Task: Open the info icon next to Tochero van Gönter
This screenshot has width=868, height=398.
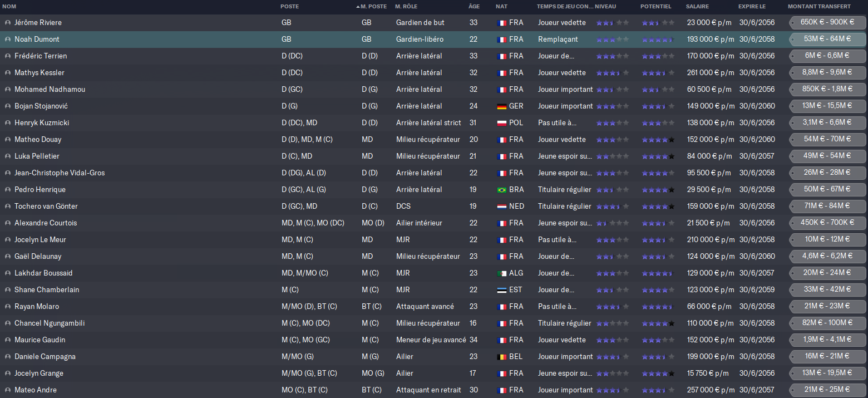Action: [8, 207]
